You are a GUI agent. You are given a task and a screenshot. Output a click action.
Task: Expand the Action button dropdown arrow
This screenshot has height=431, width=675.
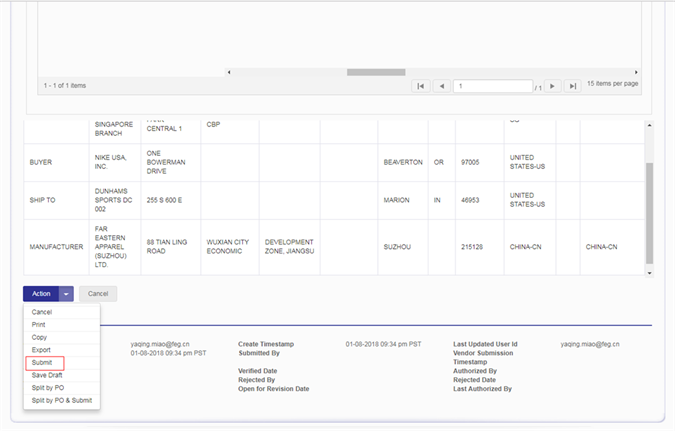tap(66, 294)
